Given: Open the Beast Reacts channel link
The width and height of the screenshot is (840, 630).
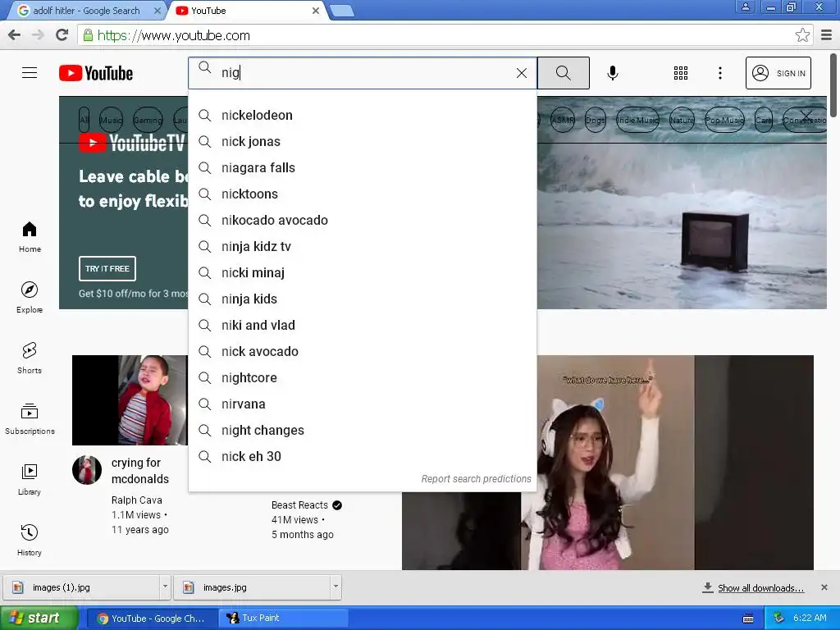Looking at the screenshot, I should tap(299, 505).
